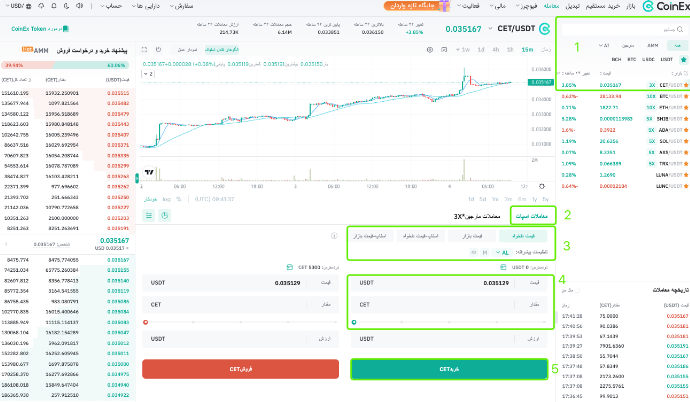Click the sell amount slider handle
Image resolution: width=690 pixels, height=402 pixels.
145,322
